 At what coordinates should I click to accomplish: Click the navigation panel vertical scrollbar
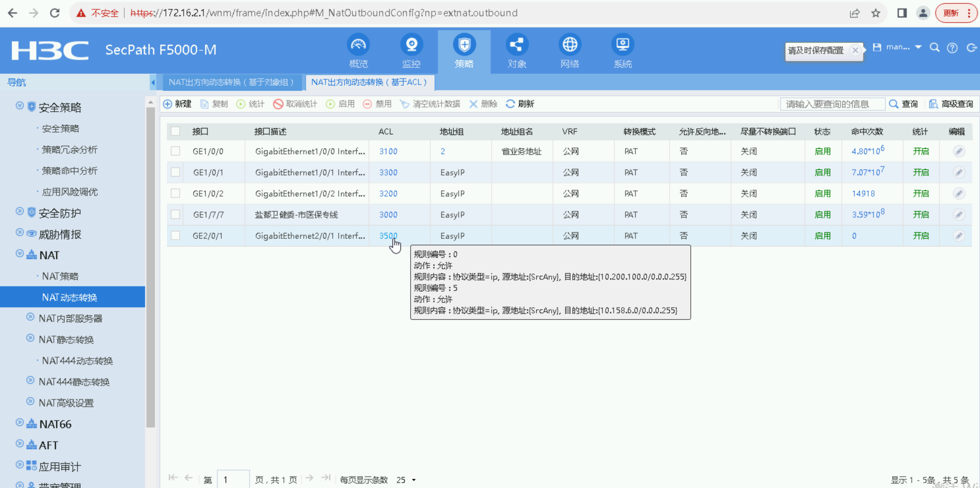pyautogui.click(x=150, y=264)
